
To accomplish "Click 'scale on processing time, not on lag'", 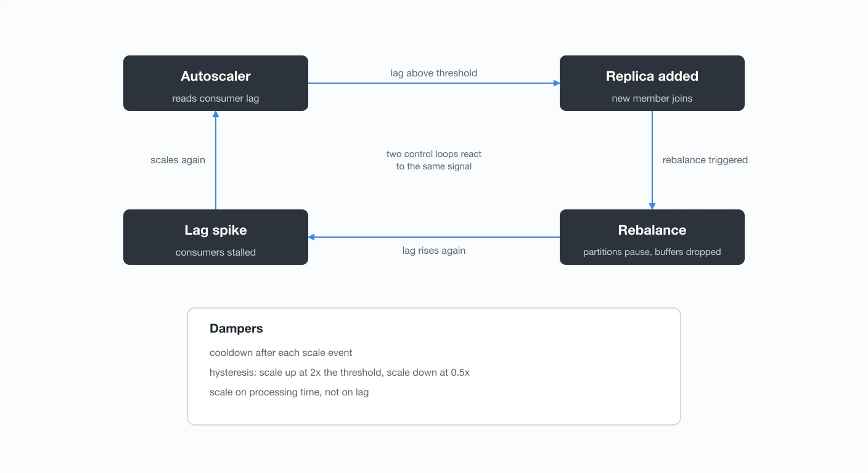I will tap(289, 392).
